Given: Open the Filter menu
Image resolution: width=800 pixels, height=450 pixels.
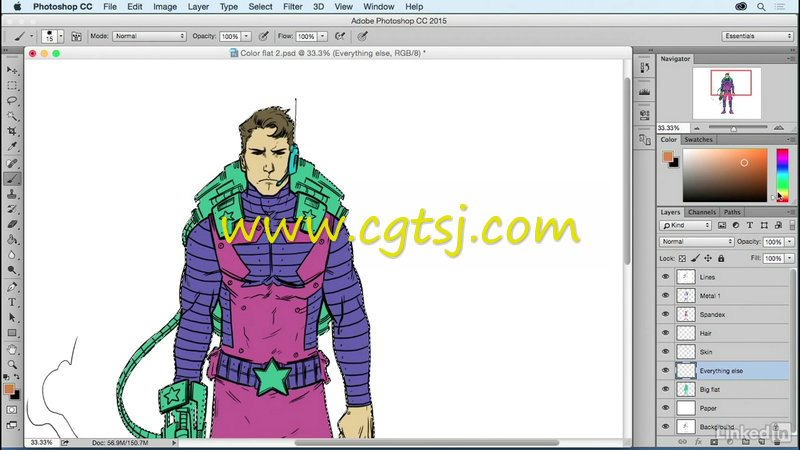Looking at the screenshot, I should 292,7.
